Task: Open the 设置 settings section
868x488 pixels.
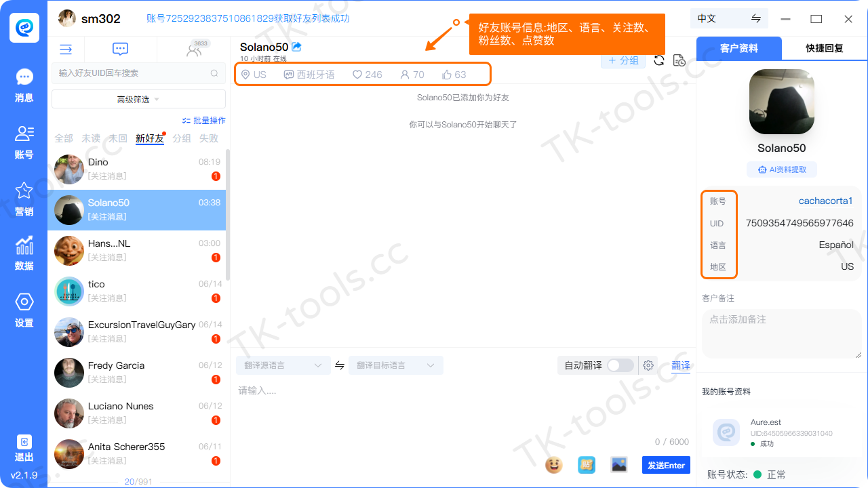Action: pyautogui.click(x=24, y=310)
